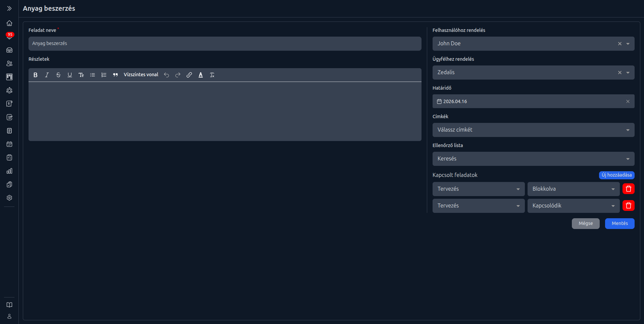Clear the Zedalis client selection

(620, 73)
